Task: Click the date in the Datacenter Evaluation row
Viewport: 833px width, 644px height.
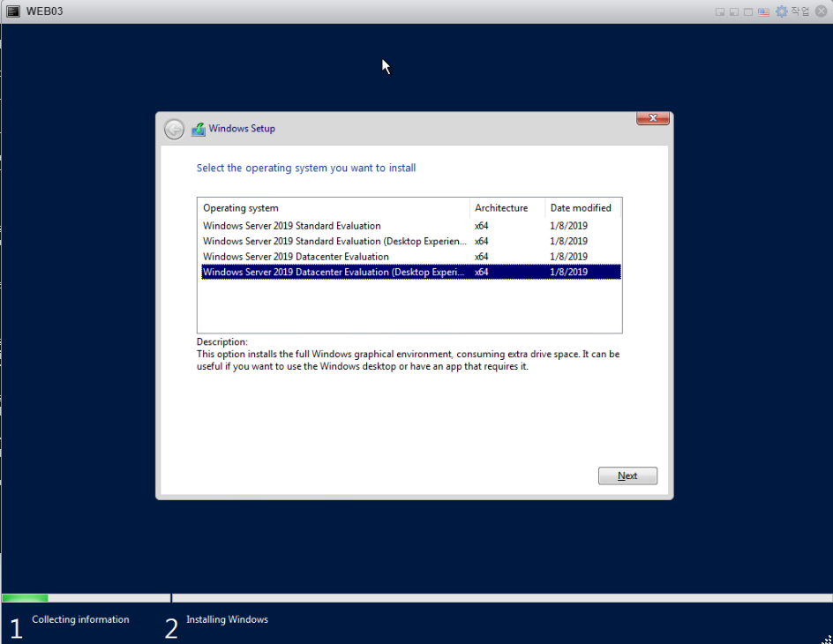Action: tap(568, 257)
